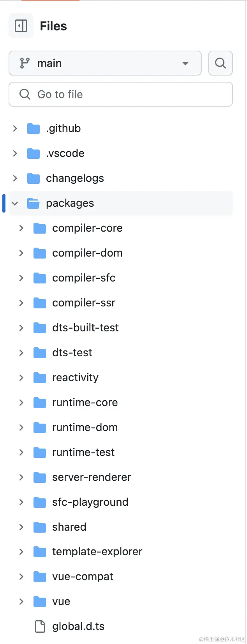Click the .github folder icon
This screenshot has height=644, width=247.
click(x=34, y=128)
